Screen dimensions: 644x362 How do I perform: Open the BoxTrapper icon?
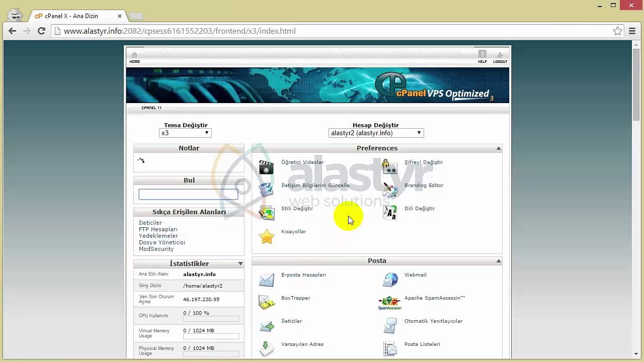coord(266,302)
